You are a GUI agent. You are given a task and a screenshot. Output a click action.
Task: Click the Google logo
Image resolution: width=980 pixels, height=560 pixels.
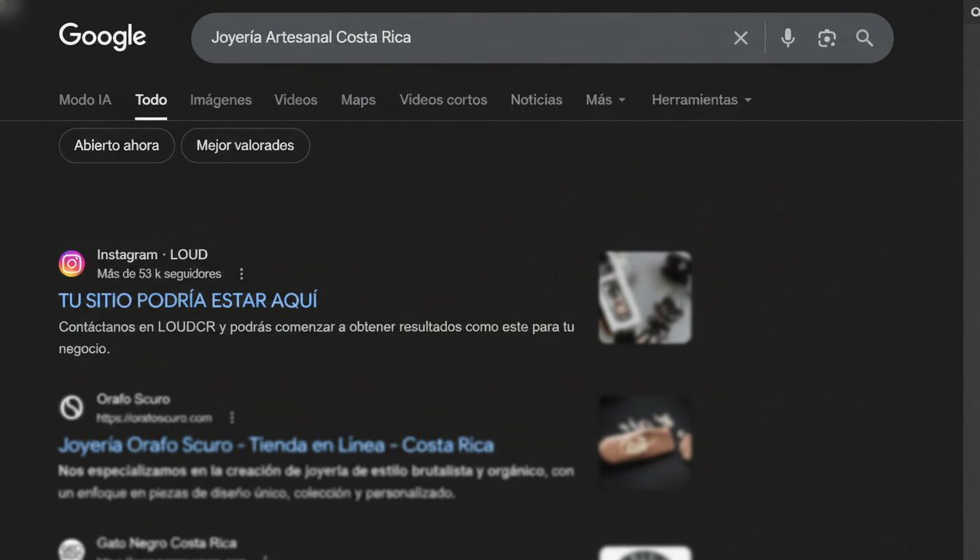[102, 36]
